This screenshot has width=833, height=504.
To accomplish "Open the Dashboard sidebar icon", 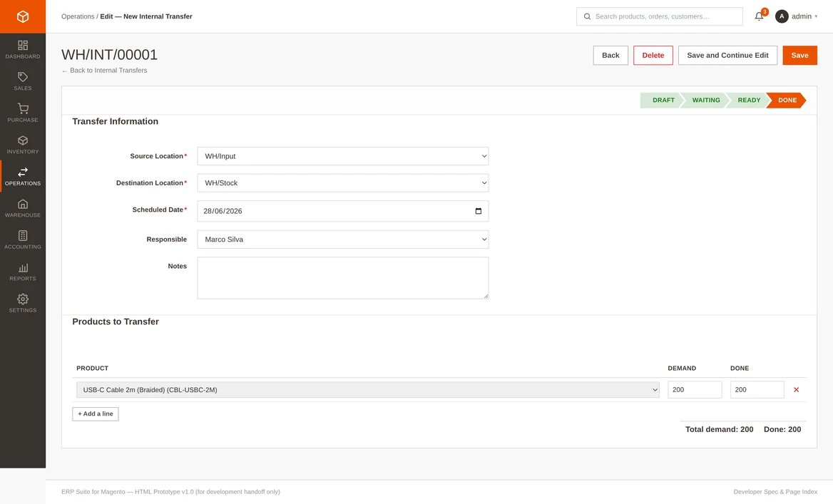I will click(23, 45).
